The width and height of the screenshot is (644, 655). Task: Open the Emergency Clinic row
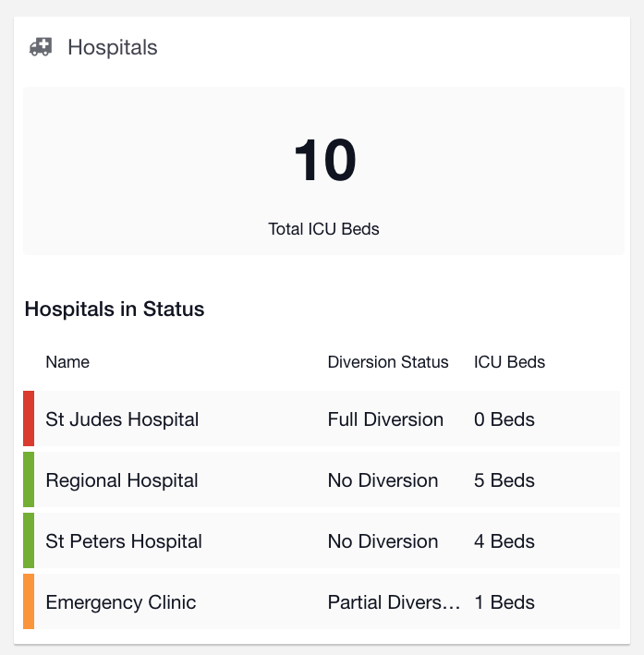pyautogui.click(x=322, y=601)
